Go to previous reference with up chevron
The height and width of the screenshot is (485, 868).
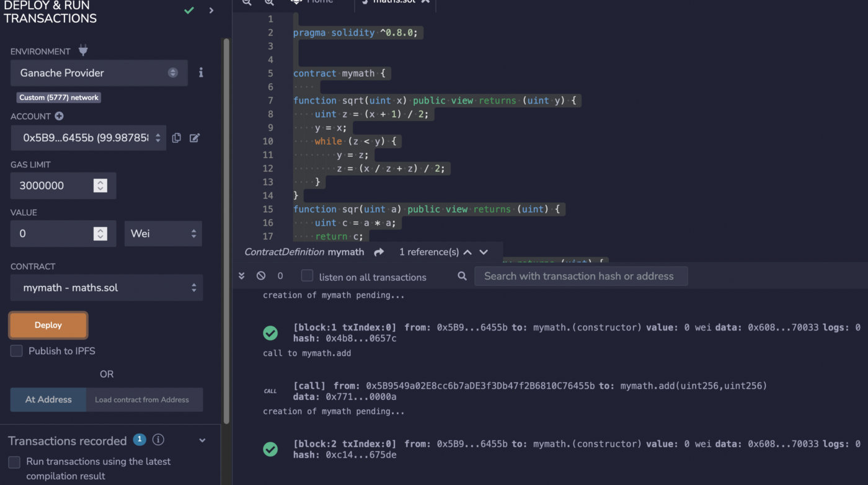click(x=467, y=252)
